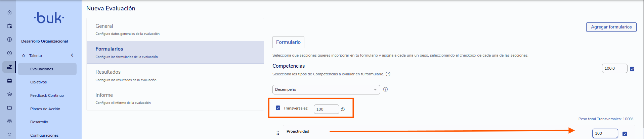Screen dimensions: 644x139
Task: Collapse the Talento menu chevron
Action: [x=72, y=55]
